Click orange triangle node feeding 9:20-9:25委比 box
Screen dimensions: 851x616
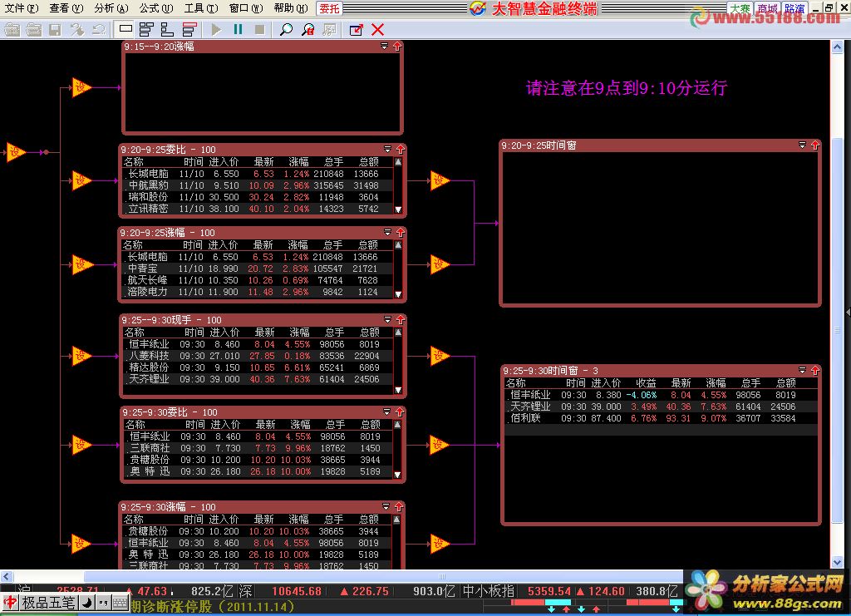pyautogui.click(x=81, y=180)
